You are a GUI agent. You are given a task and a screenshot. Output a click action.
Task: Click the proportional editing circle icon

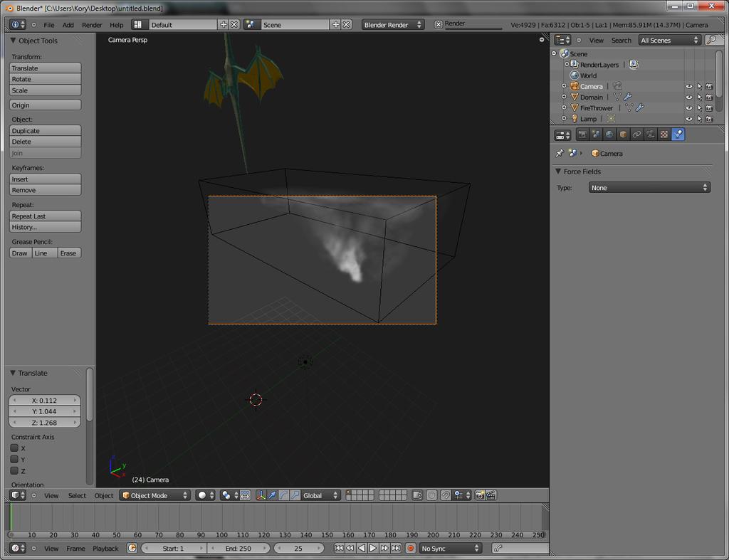(432, 495)
